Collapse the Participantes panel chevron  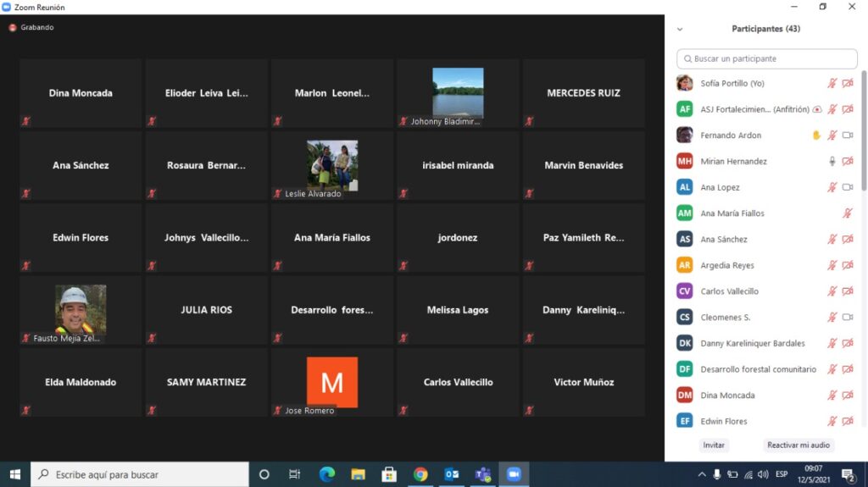point(680,29)
